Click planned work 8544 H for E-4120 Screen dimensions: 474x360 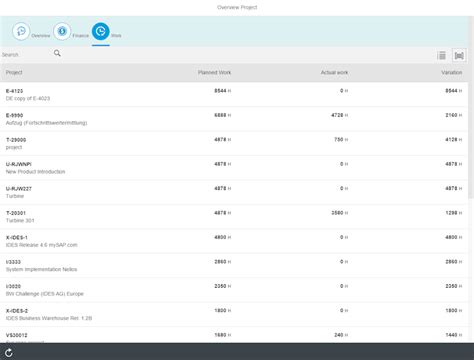(x=223, y=91)
